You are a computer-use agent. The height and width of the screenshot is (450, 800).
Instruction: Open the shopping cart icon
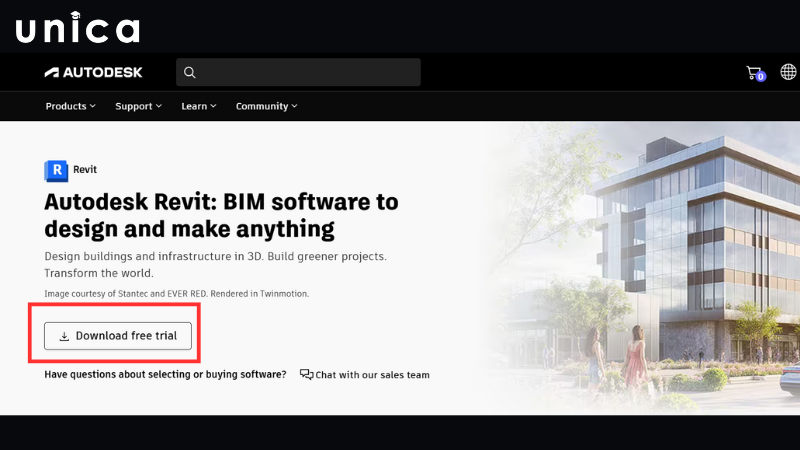tap(756, 73)
